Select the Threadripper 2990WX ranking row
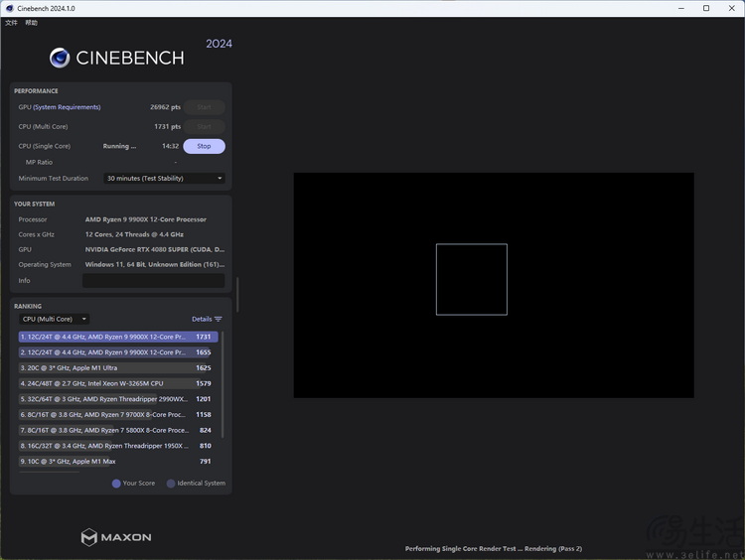Screen dimensions: 745x560 click(x=118, y=399)
